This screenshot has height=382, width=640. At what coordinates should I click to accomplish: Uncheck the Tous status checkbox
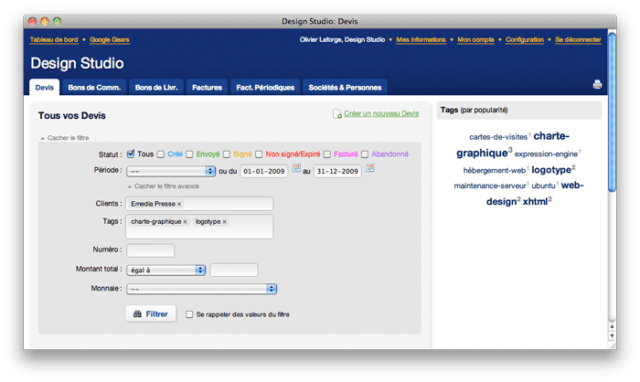(131, 154)
